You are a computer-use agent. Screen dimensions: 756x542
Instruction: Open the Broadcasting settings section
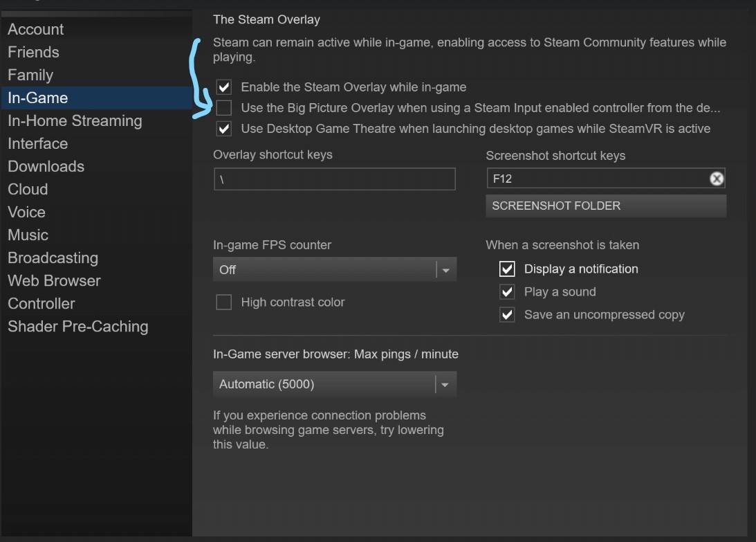point(53,258)
